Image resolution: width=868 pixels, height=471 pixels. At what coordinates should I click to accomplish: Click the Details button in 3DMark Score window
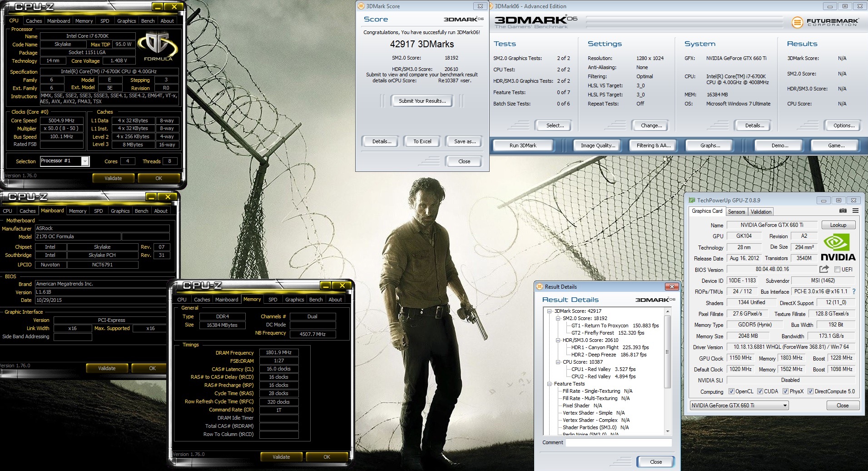(382, 141)
